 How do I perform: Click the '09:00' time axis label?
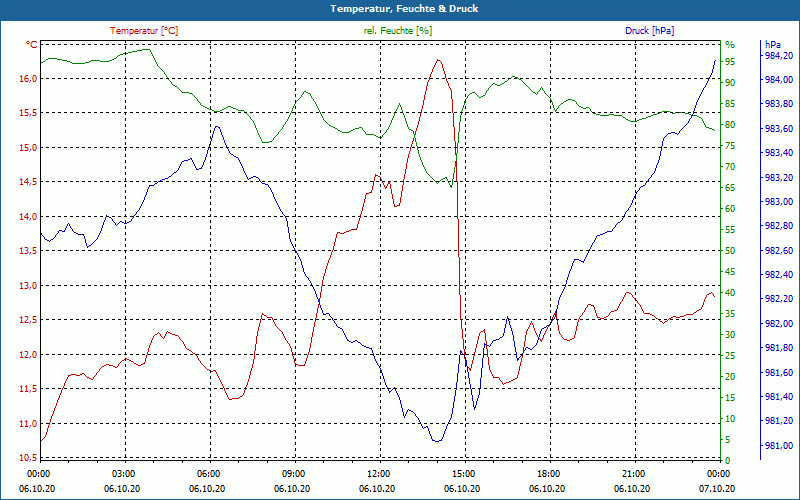tap(292, 473)
